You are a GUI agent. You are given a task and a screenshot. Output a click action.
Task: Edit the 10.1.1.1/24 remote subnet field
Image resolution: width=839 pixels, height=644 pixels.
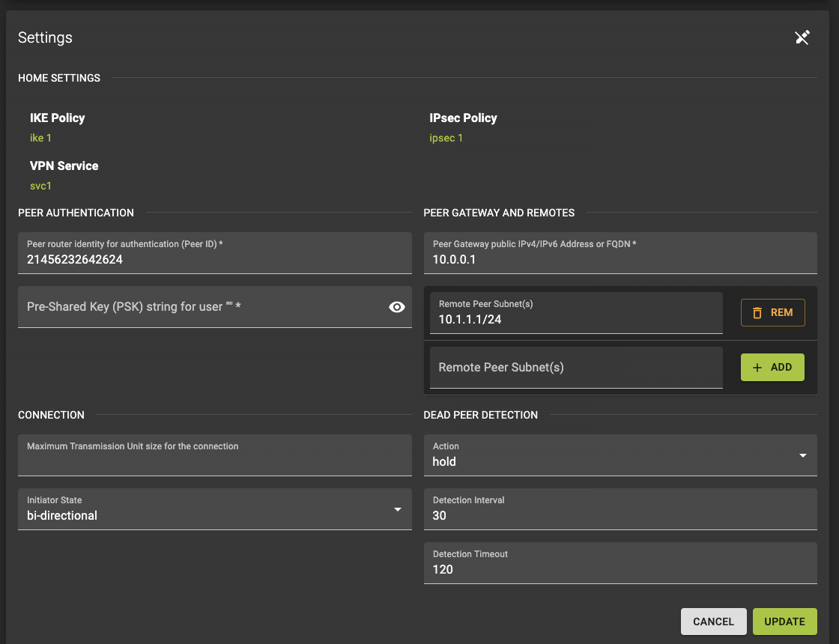[576, 313]
